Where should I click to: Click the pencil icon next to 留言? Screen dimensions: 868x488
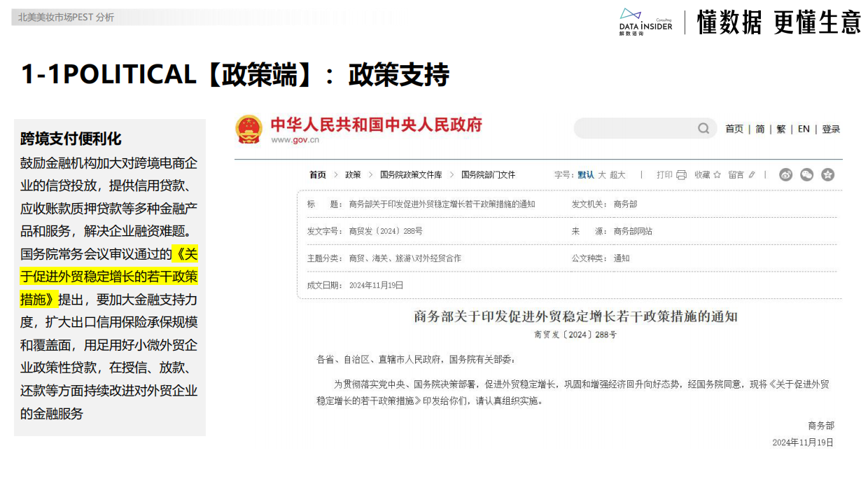pos(752,175)
